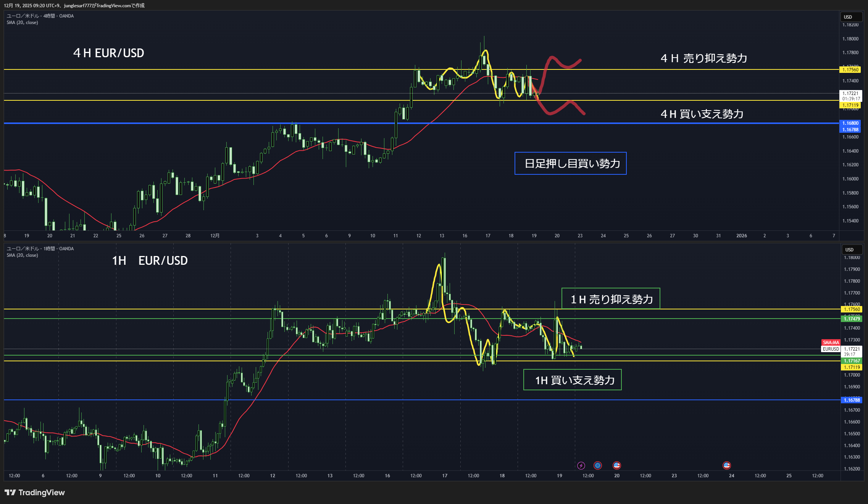This screenshot has height=504, width=868.
Task: Click the red SMA:MA price scale label
Action: [831, 343]
